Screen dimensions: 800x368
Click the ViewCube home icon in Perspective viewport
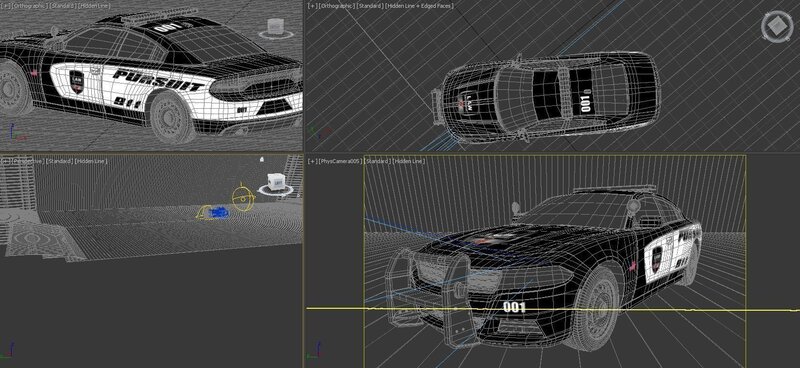click(262, 160)
